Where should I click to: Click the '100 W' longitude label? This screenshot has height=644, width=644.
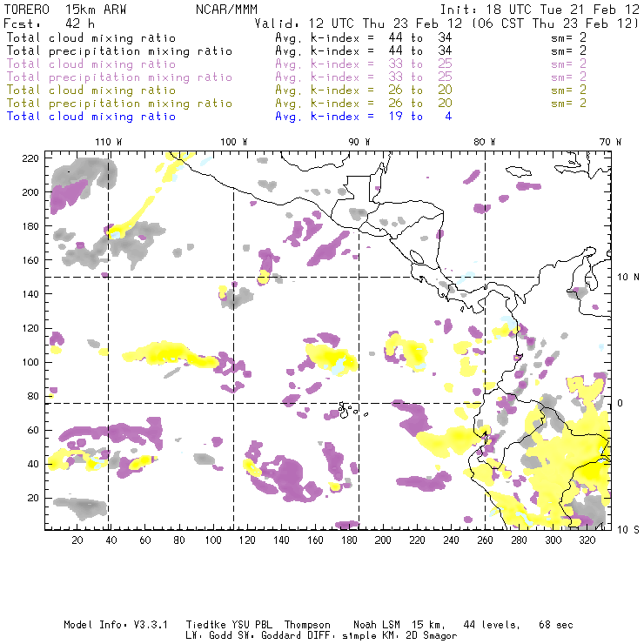(x=234, y=142)
